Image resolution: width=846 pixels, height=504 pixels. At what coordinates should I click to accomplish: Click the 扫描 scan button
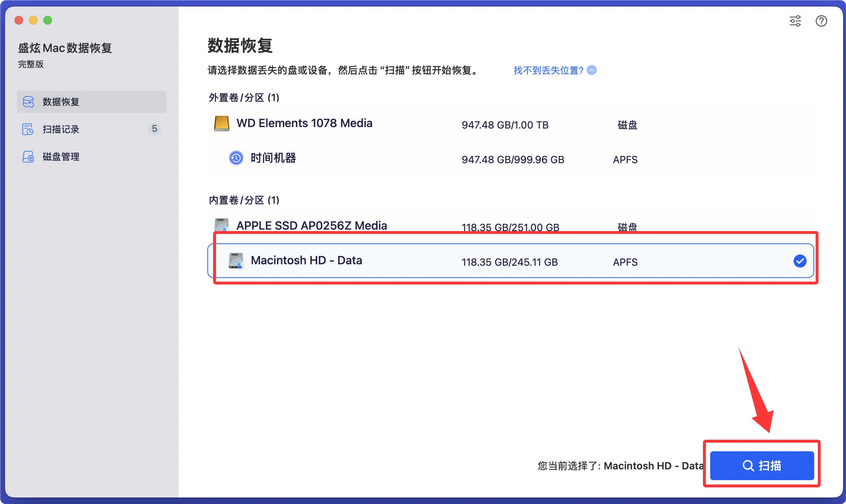click(762, 465)
